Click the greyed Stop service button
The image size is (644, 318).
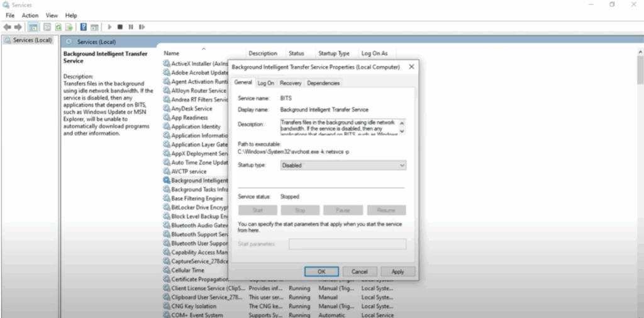point(300,210)
